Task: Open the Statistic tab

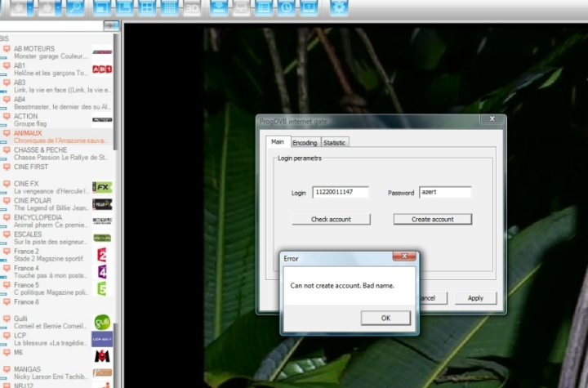Action: (335, 142)
